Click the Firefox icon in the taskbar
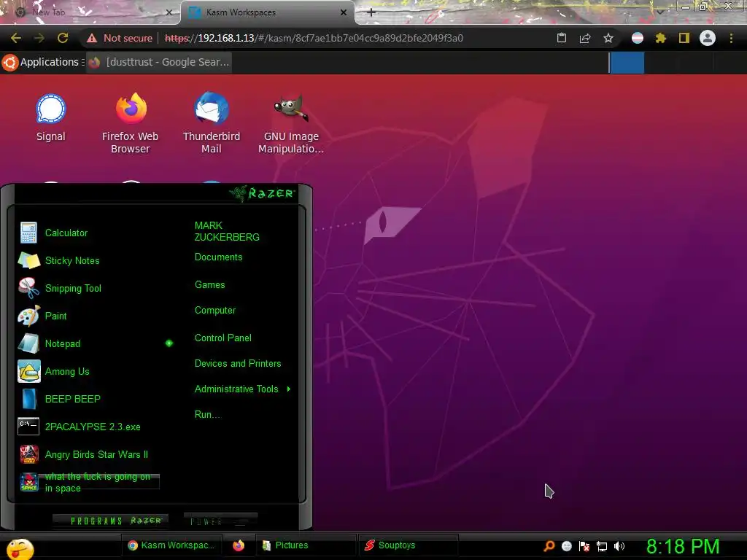This screenshot has width=747, height=560. point(239,545)
